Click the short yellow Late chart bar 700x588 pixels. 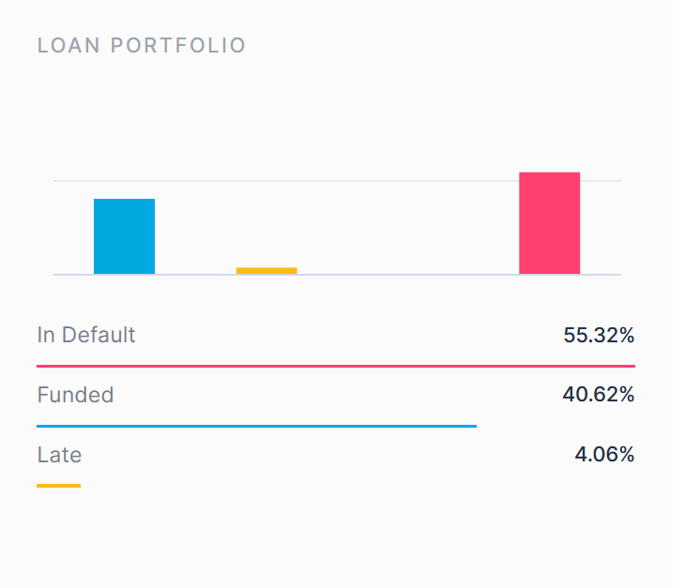tap(266, 270)
